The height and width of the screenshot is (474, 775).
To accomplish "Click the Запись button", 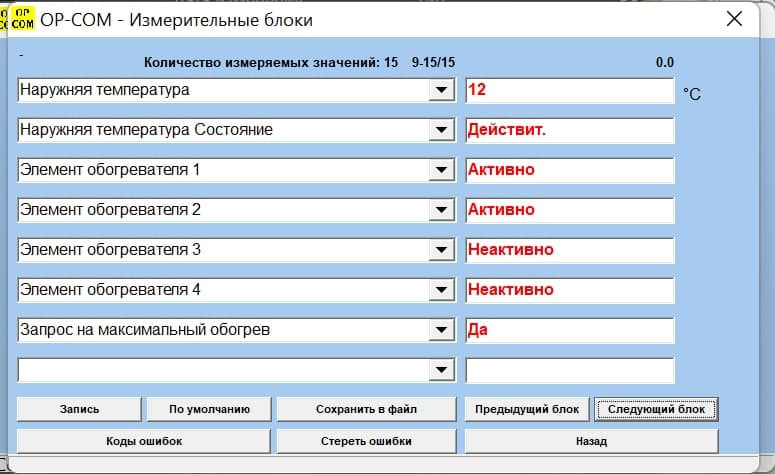I will 79,409.
